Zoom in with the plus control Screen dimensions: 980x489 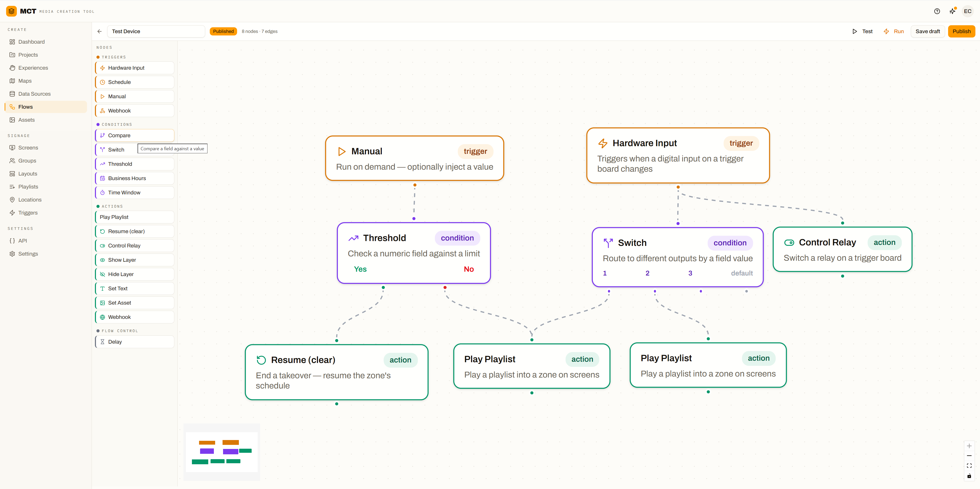(969, 446)
